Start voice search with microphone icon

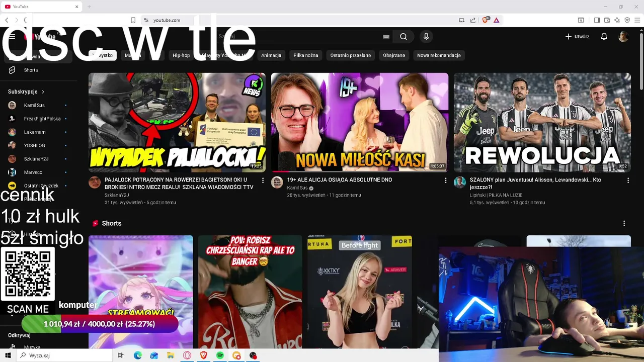[x=426, y=37]
